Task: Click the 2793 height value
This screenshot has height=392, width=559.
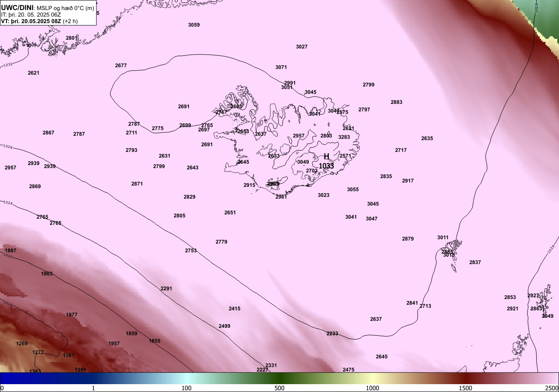Action: point(131,150)
